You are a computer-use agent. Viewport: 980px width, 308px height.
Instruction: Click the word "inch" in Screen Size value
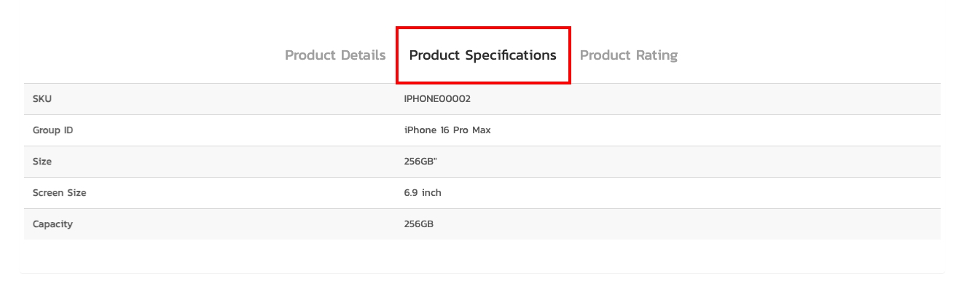431,193
